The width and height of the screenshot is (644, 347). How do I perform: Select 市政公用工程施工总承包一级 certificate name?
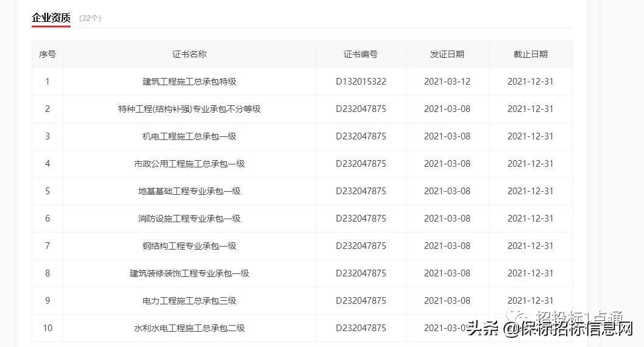click(x=189, y=164)
